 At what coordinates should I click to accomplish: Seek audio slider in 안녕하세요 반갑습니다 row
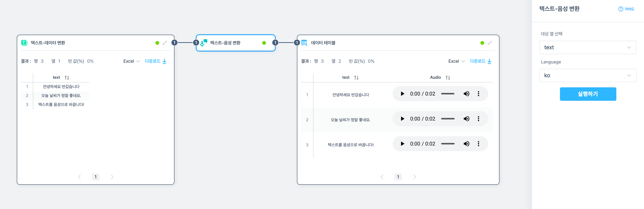448,94
